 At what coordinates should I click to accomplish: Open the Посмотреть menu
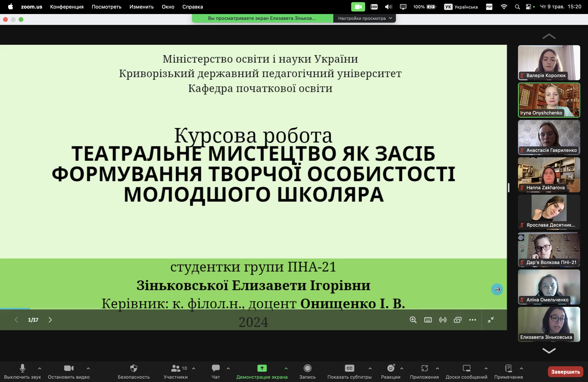click(x=107, y=7)
